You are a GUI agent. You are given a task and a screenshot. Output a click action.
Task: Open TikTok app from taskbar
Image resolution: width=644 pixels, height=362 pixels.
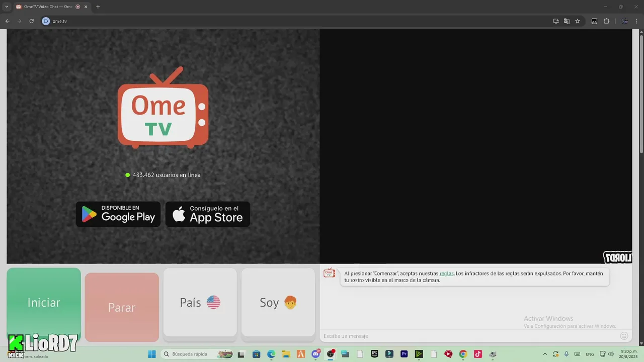[478, 354]
